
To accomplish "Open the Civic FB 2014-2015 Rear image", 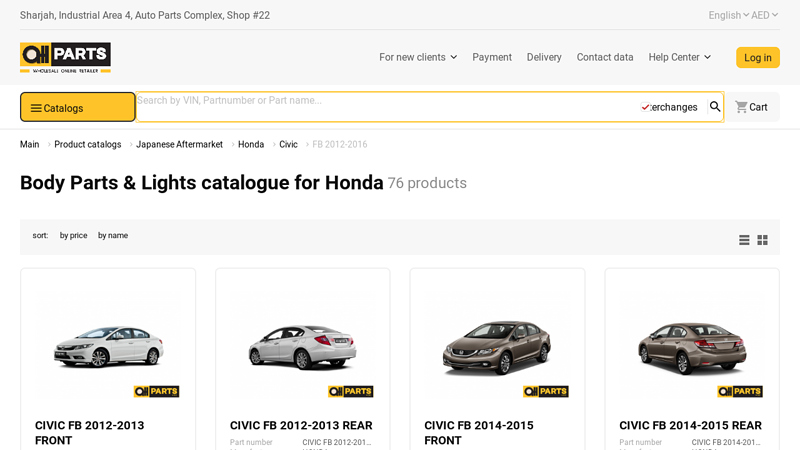I will point(692,347).
